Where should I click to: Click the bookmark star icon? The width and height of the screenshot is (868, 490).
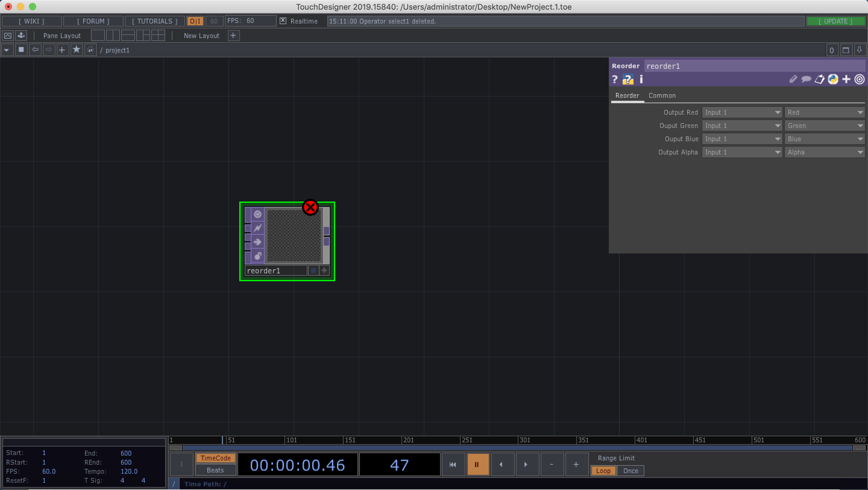coord(77,50)
